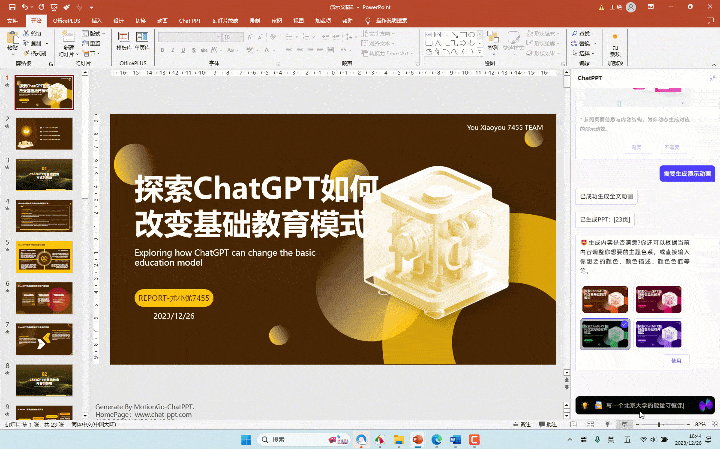The height and width of the screenshot is (449, 720).
Task: Open File Explorer from taskbar
Action: [399, 440]
